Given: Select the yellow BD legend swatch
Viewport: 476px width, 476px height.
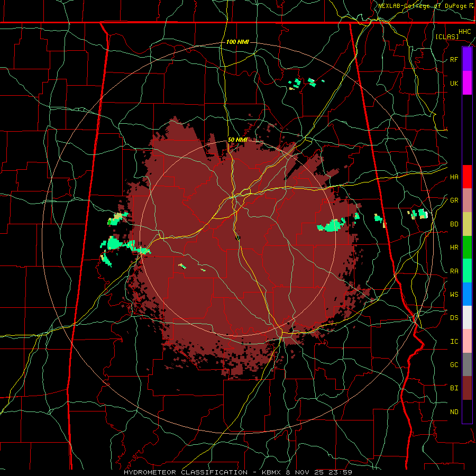Looking at the screenshot, I should 467,224.
